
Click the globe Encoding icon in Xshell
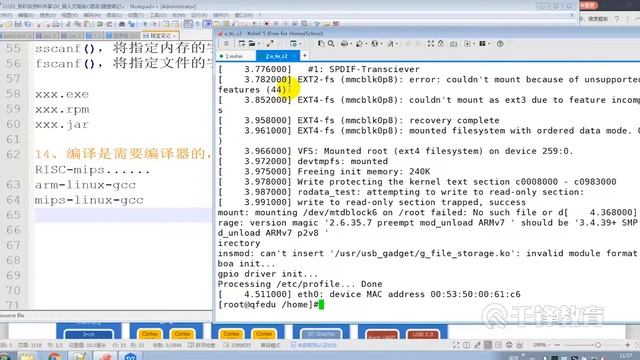375,44
